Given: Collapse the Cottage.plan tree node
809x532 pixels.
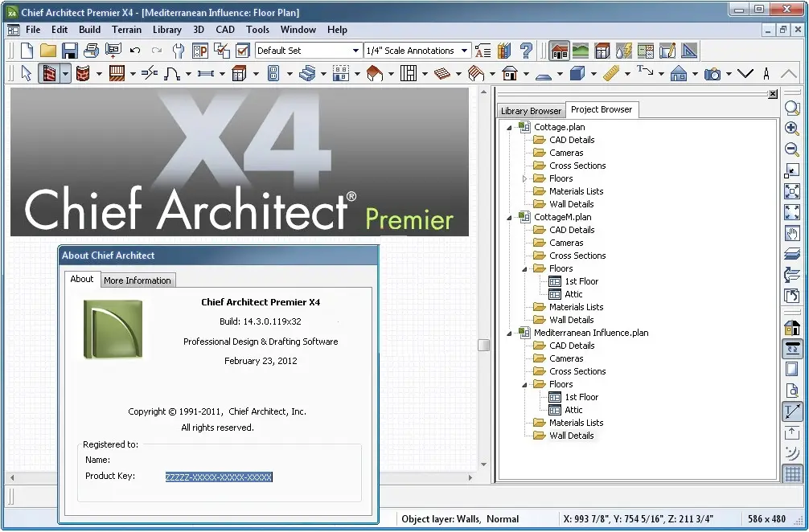Looking at the screenshot, I should 509,127.
